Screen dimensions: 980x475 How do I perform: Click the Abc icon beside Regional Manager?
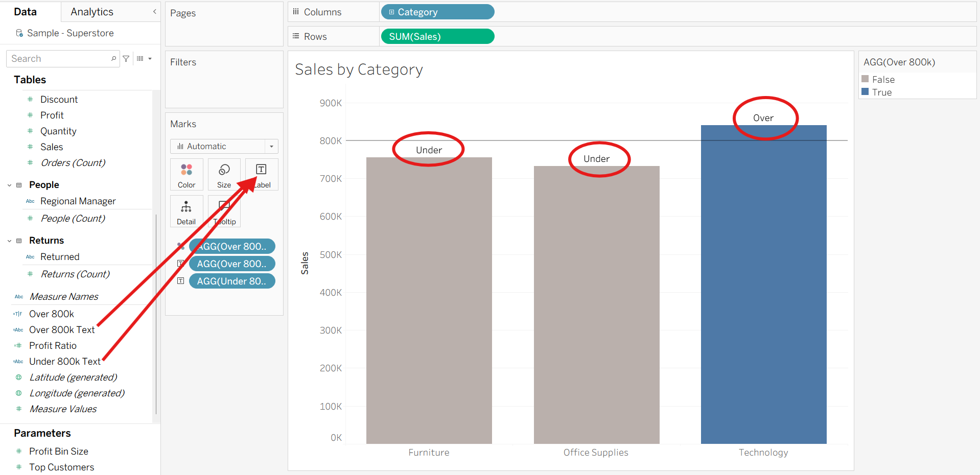pyautogui.click(x=30, y=201)
